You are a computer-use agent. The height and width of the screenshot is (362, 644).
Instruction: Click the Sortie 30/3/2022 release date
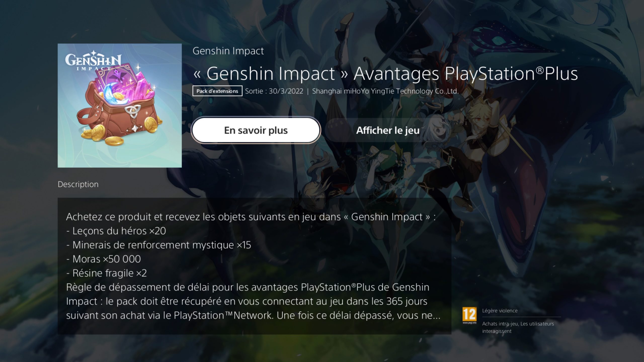click(x=274, y=91)
